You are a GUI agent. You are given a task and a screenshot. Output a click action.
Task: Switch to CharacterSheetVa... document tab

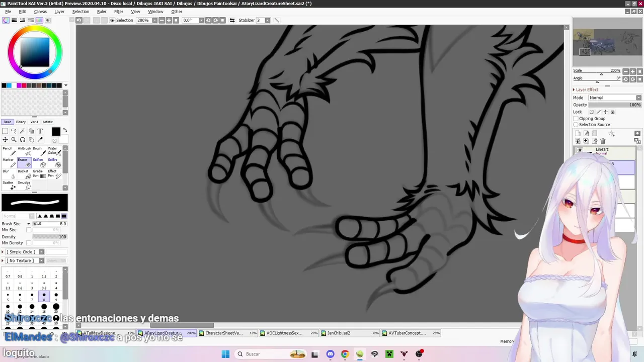(228, 333)
